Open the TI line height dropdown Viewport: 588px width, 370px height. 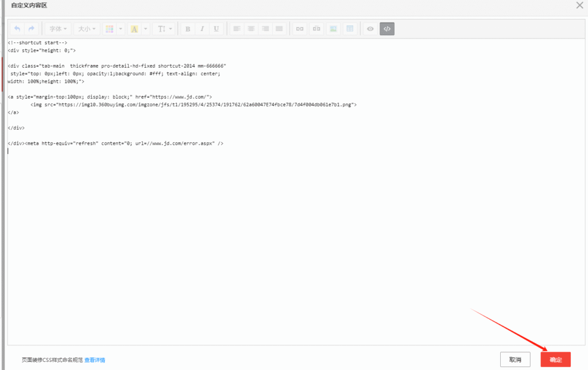[165, 29]
